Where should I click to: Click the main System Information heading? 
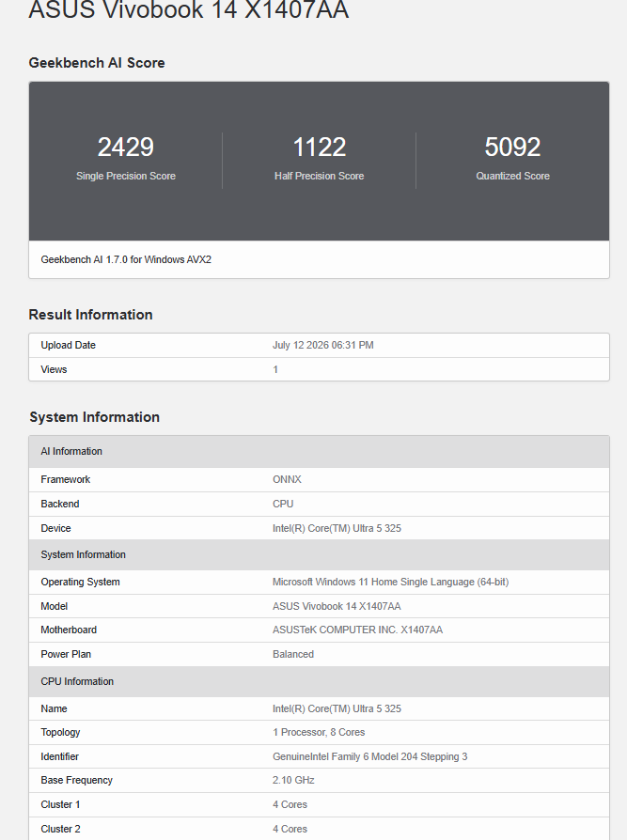pos(94,417)
